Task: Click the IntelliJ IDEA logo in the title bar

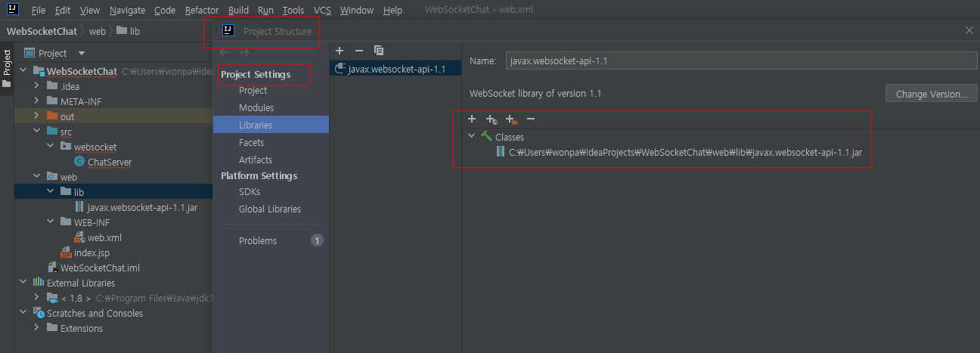Action: 13,10
